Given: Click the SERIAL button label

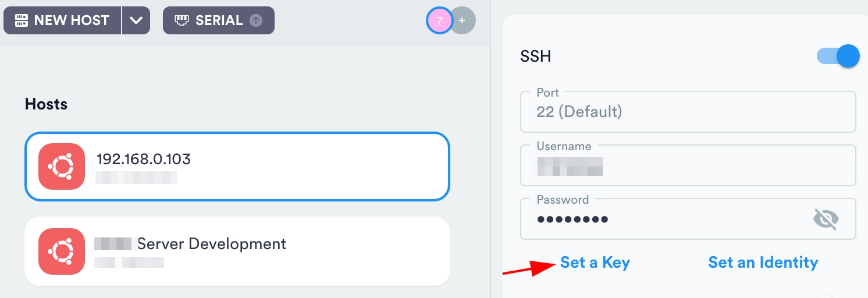Looking at the screenshot, I should (219, 20).
